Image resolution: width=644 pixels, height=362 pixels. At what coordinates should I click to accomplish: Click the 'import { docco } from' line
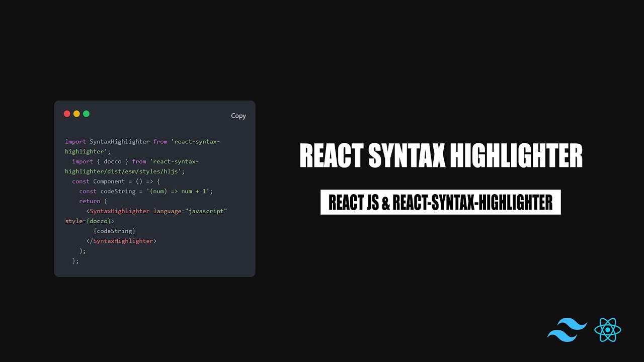(x=135, y=161)
